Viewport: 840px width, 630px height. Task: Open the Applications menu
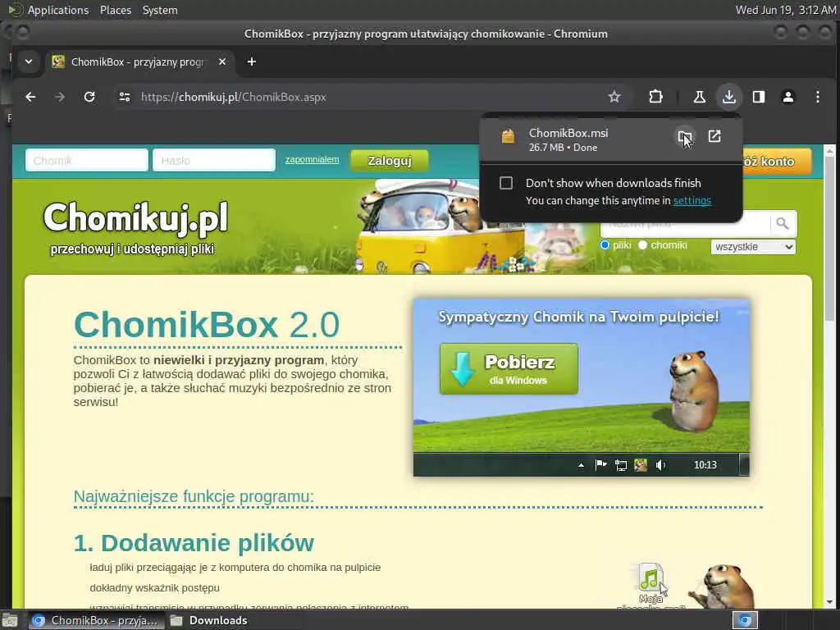pos(58,10)
